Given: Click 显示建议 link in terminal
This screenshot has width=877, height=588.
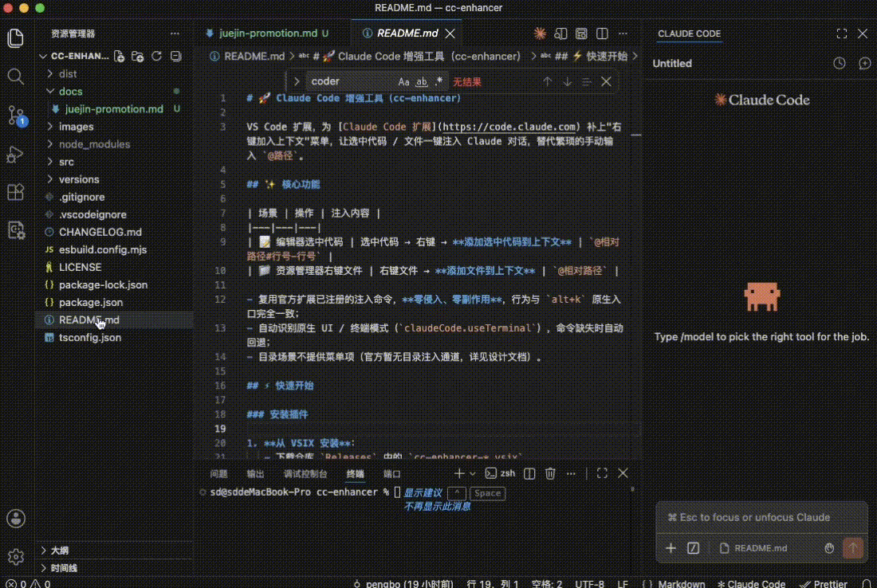Looking at the screenshot, I should tap(423, 493).
